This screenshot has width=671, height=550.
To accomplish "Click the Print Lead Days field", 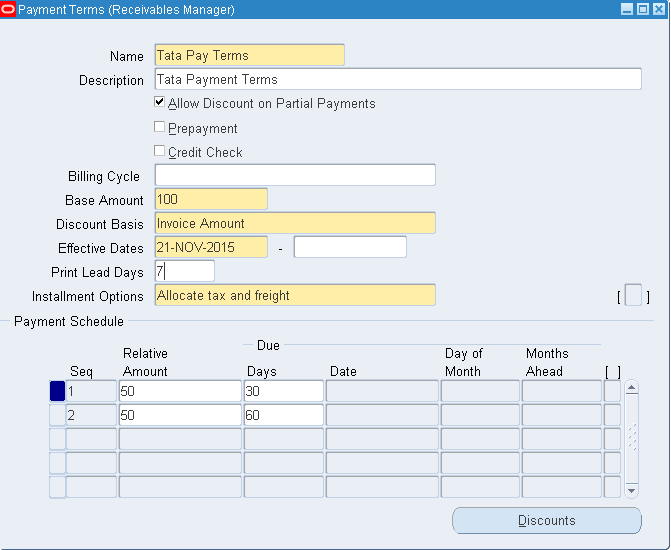I will (185, 271).
